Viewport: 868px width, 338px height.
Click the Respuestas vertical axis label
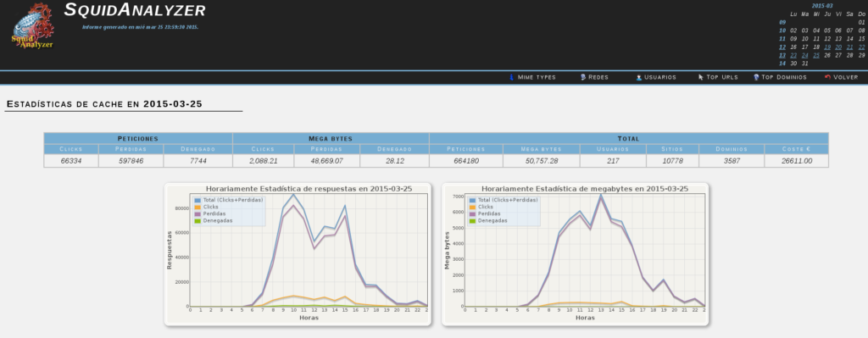pos(170,250)
